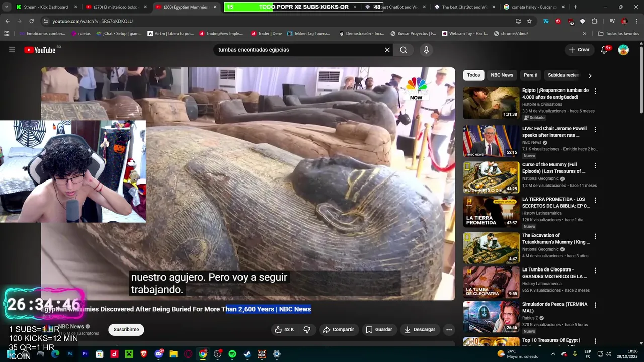The image size is (644, 362).
Task: Select the NBC News filter chip
Action: point(502,75)
